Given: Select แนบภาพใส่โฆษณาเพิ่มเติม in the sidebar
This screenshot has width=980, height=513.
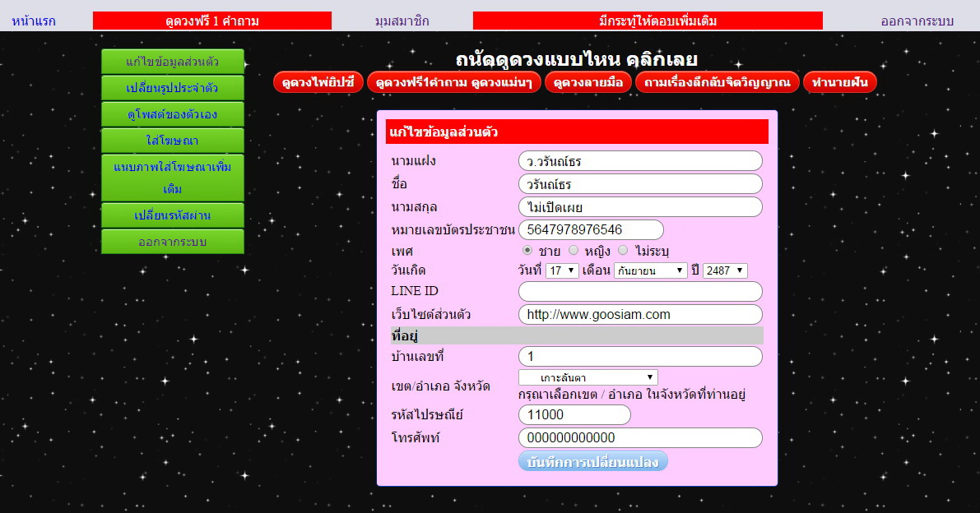Looking at the screenshot, I should pos(173,178).
